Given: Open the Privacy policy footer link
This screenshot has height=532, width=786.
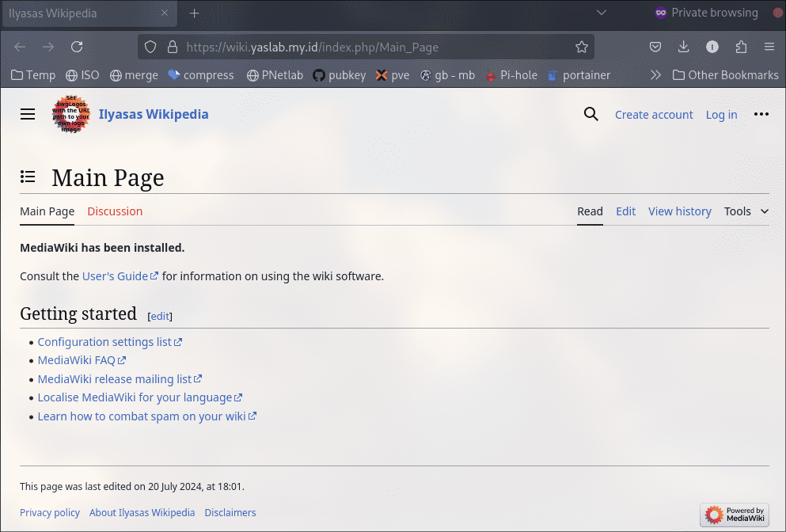Looking at the screenshot, I should pyautogui.click(x=50, y=512).
